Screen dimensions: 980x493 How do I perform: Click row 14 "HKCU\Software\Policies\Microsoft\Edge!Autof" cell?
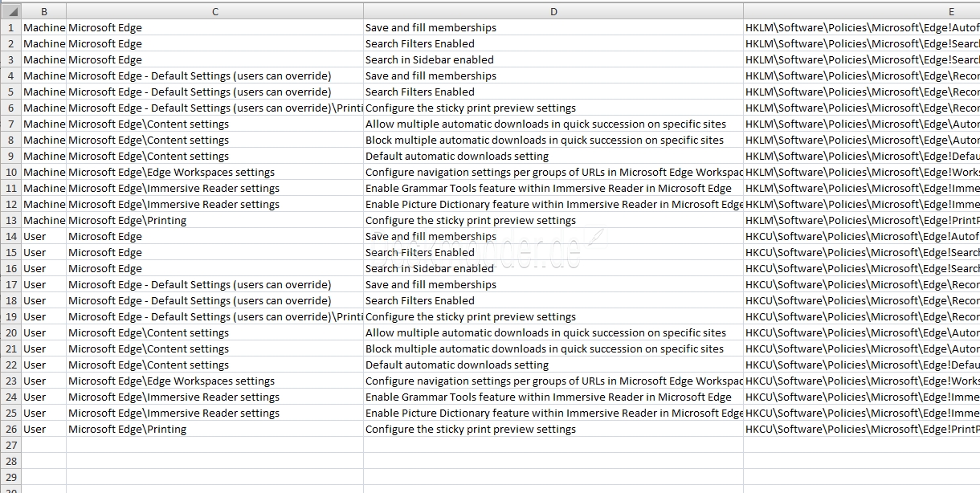[x=862, y=236]
